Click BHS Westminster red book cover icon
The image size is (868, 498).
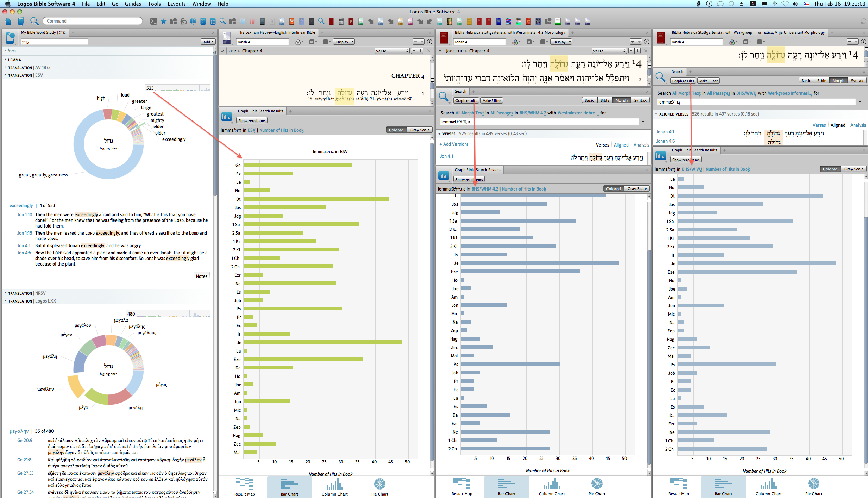[444, 38]
